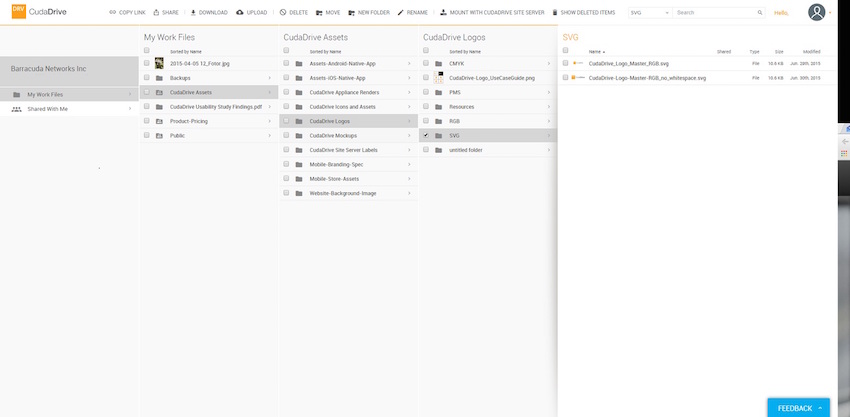Click the CudaDrive Assets shared folder icon
This screenshot has width=850, height=417.
[159, 92]
